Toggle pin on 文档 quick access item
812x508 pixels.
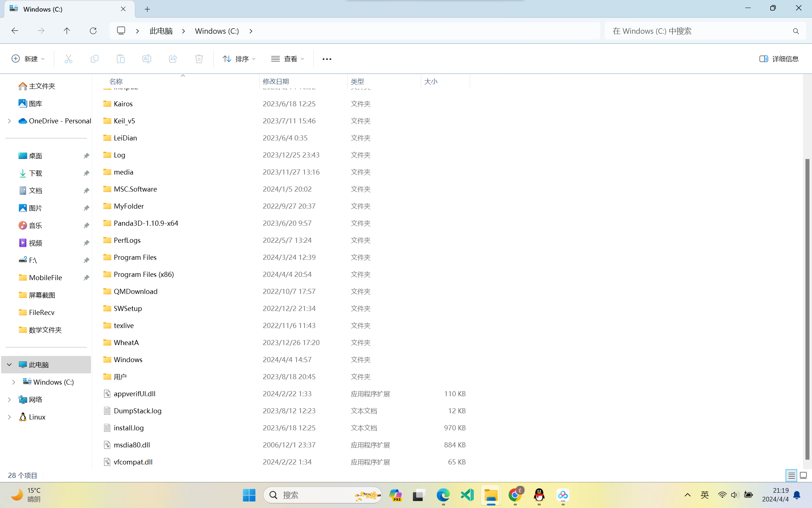86,191
